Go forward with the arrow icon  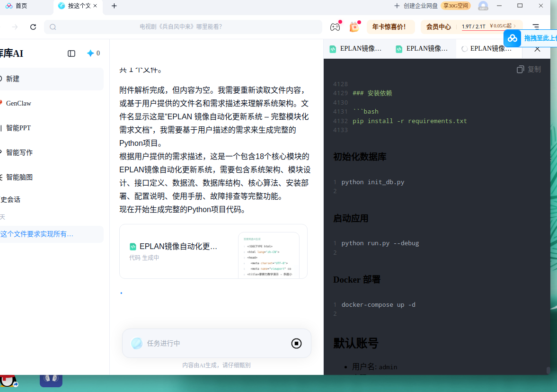tap(15, 27)
